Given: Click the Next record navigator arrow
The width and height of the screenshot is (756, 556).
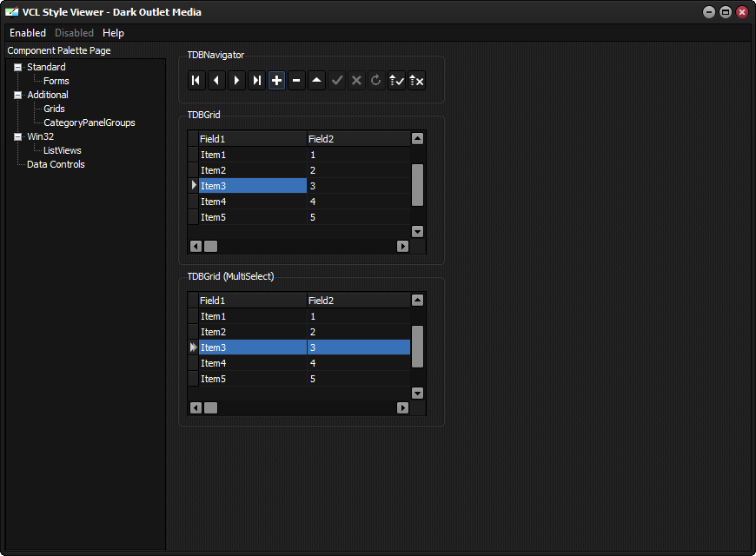Looking at the screenshot, I should click(236, 81).
